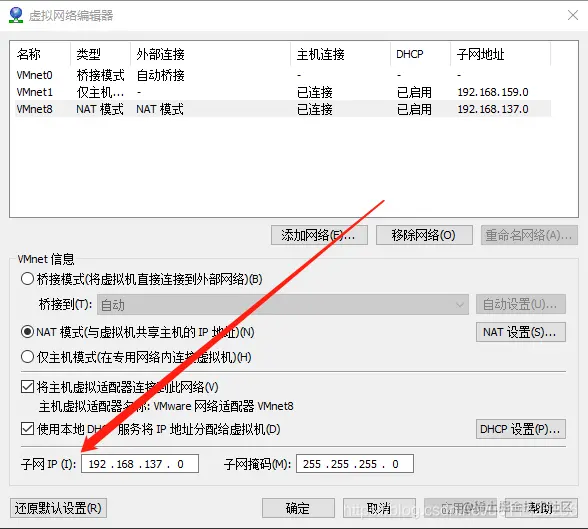Select the VMnet0 row
Image resolution: width=588 pixels, height=529 pixels.
click(x=283, y=75)
